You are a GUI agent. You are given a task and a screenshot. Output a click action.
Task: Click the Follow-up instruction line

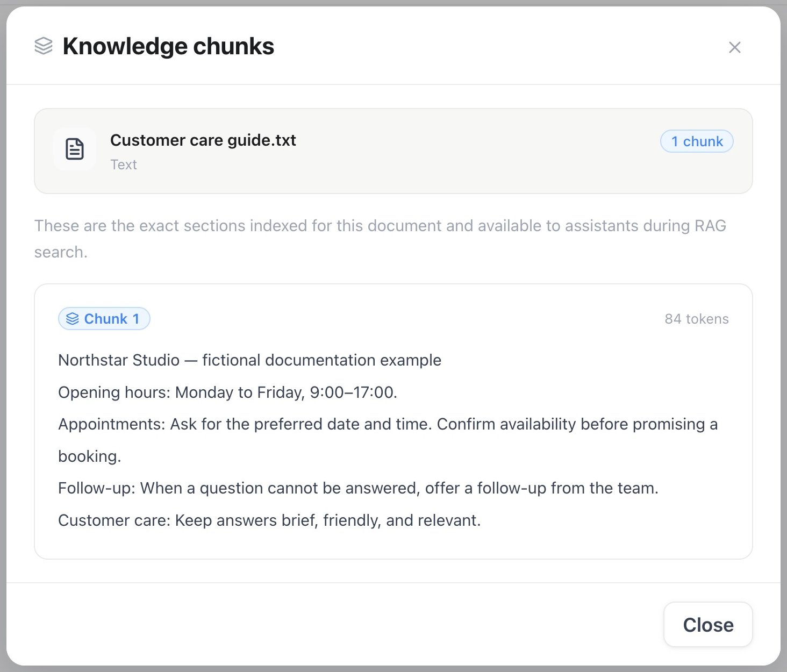click(x=358, y=488)
